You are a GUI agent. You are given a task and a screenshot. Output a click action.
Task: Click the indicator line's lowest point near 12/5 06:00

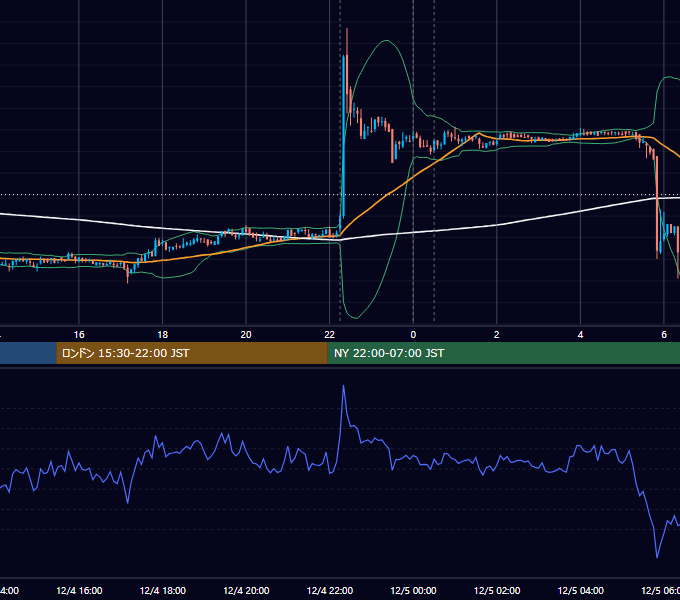click(x=657, y=557)
